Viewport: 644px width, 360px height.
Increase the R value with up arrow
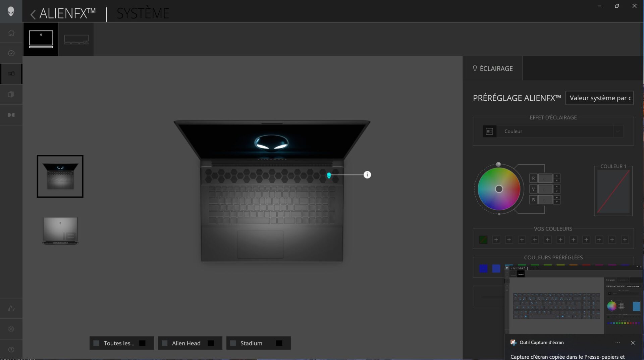click(557, 176)
